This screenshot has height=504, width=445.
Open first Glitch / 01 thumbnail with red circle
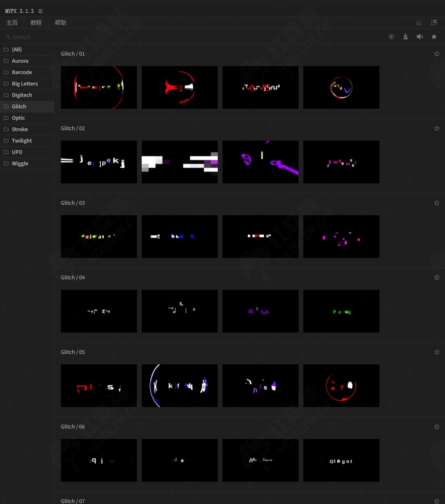point(99,87)
